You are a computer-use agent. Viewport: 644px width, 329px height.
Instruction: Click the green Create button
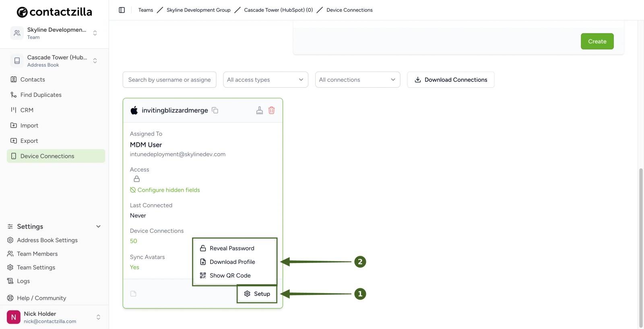[x=597, y=41]
